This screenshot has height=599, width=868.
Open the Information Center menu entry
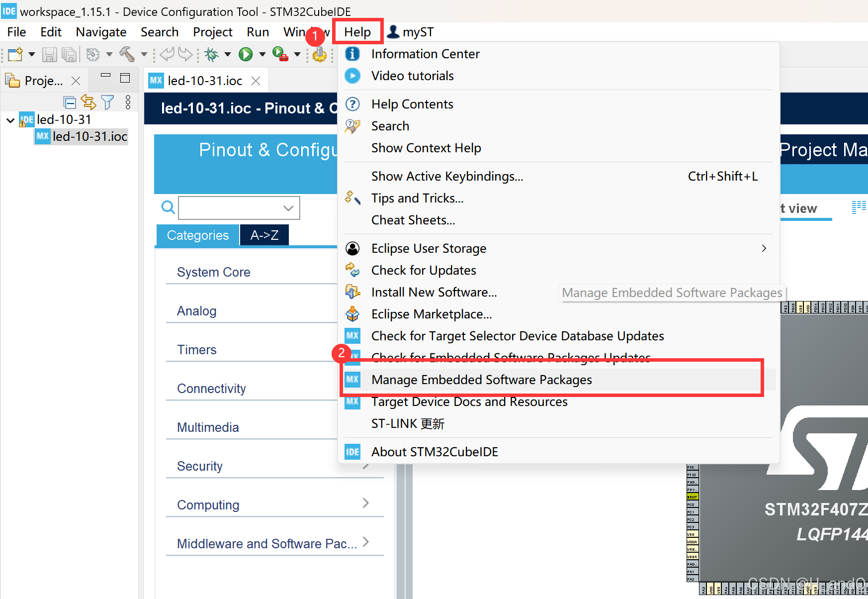(x=558, y=54)
